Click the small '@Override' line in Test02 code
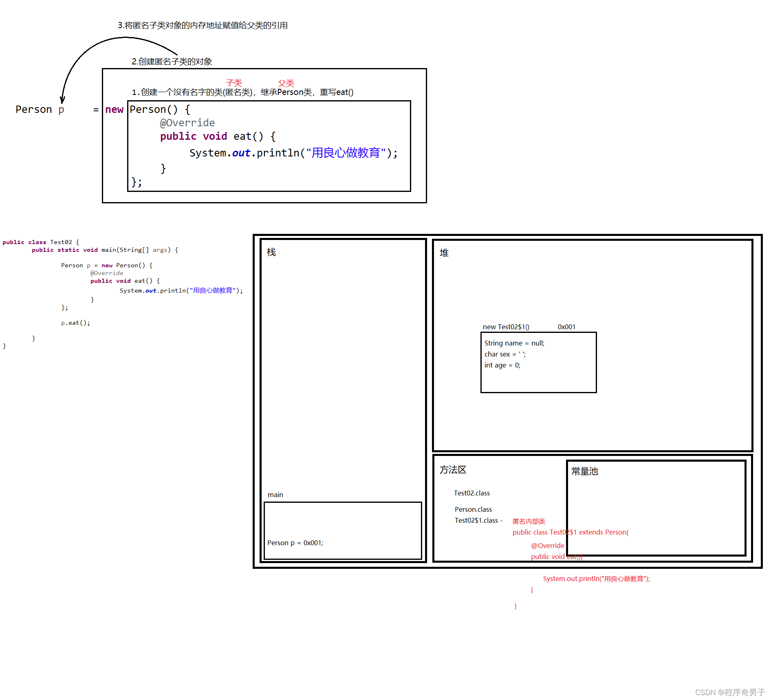Image resolution: width=771 pixels, height=700 pixels. 107,273
